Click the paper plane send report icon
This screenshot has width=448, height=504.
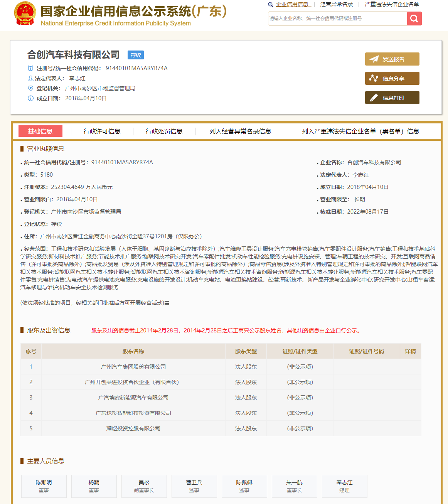374,59
